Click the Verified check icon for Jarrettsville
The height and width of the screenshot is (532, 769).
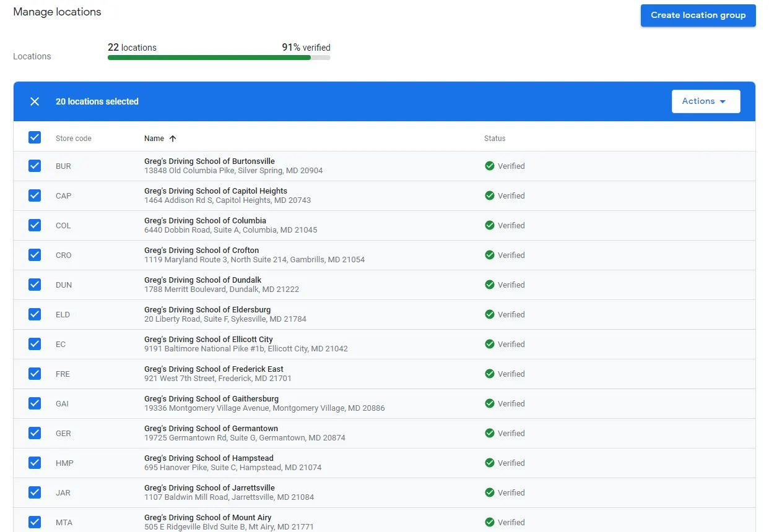point(489,492)
